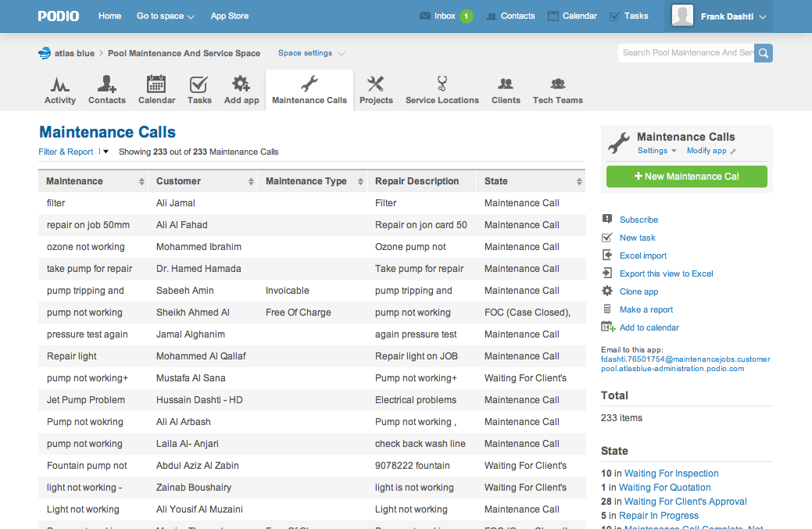This screenshot has height=529, width=812.
Task: Open the Frank Dashti account menu
Action: point(719,16)
